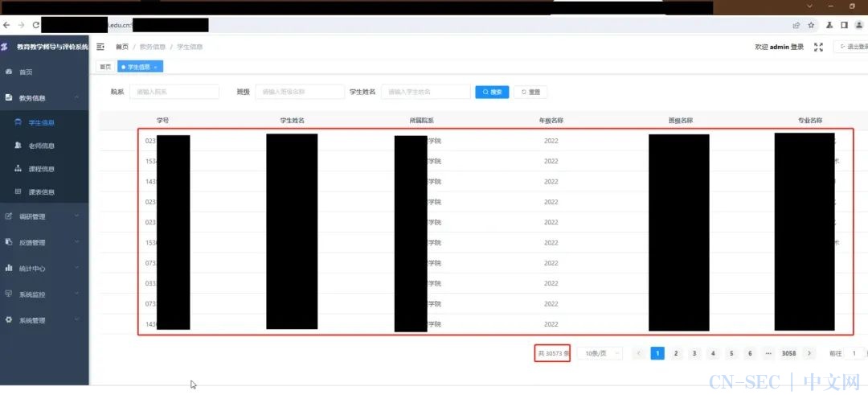
Task: Go to pagination page 5
Action: [x=731, y=353]
